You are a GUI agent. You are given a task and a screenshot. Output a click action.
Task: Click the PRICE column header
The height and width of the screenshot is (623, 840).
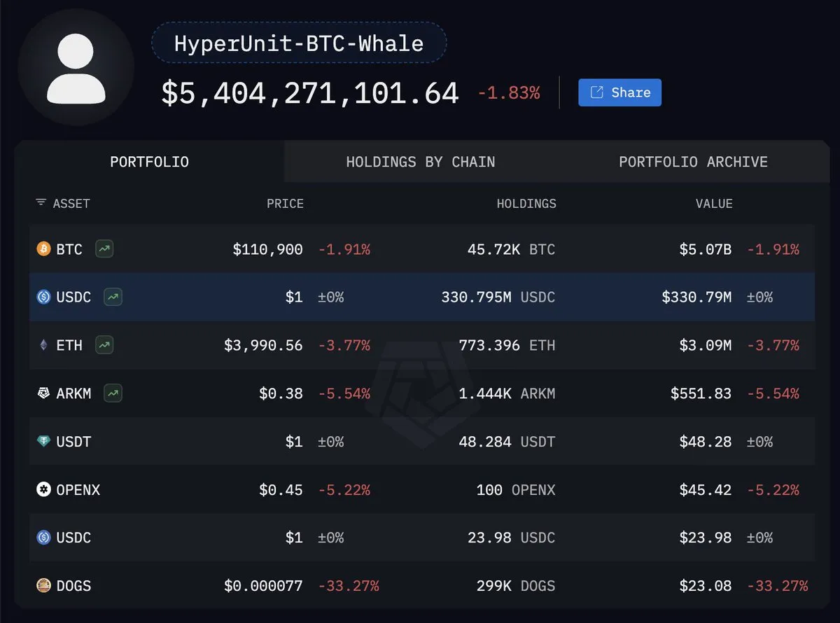(x=285, y=204)
